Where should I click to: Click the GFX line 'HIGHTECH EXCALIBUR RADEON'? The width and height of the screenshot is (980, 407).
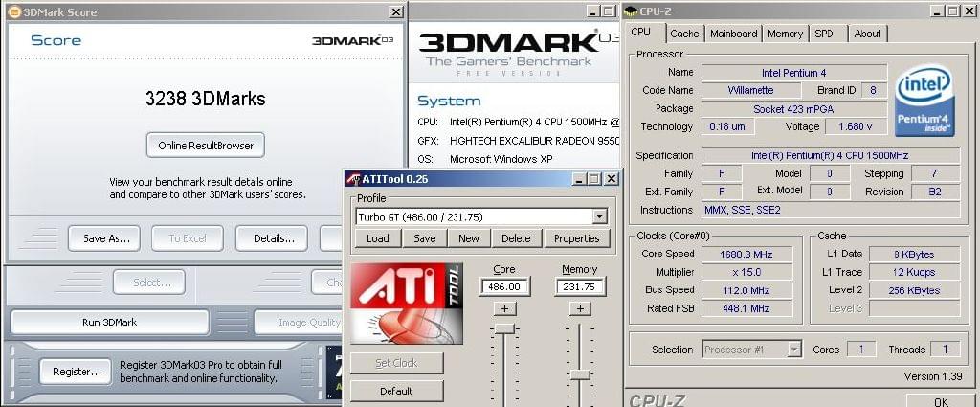pyautogui.click(x=534, y=141)
